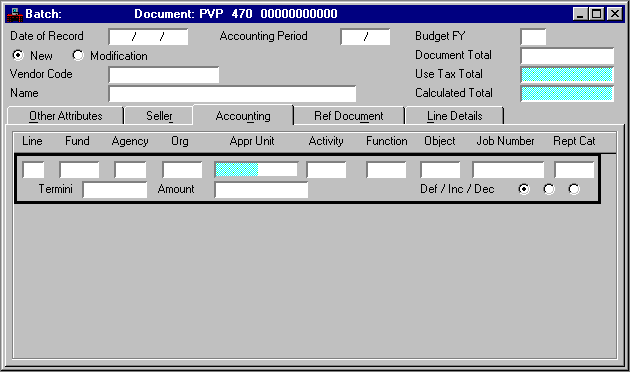Viewport: 630px width, 372px height.
Task: Click the Accounting Period field
Action: point(365,37)
